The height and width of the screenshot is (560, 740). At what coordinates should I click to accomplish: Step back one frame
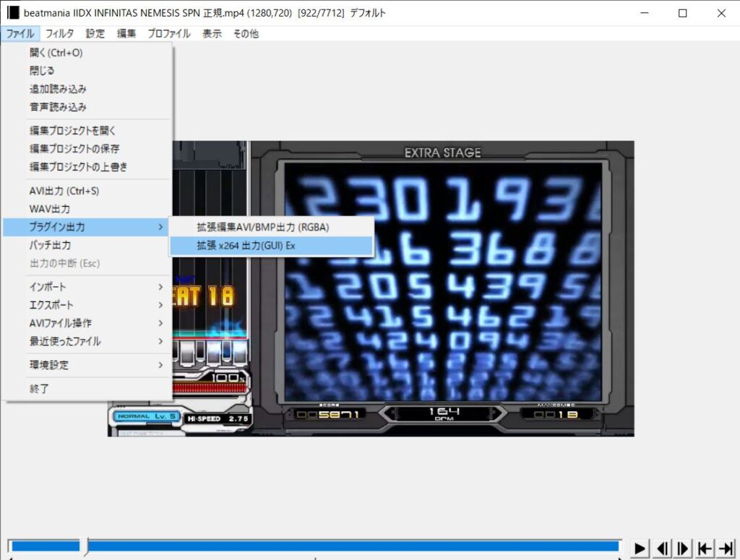[663, 548]
